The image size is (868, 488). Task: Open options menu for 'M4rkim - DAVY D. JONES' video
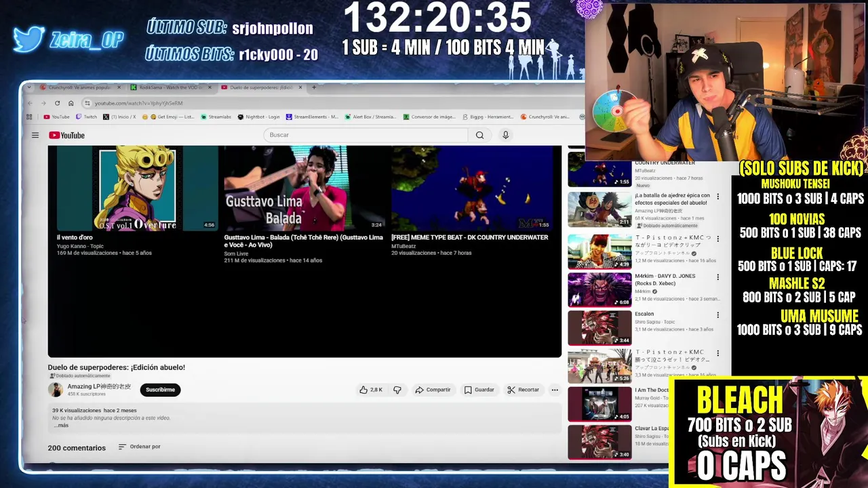point(718,277)
